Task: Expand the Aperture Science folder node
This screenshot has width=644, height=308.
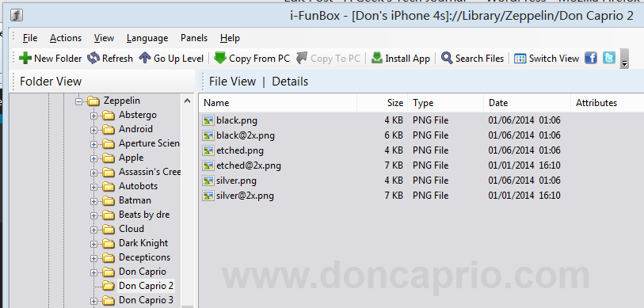Action: point(94,144)
